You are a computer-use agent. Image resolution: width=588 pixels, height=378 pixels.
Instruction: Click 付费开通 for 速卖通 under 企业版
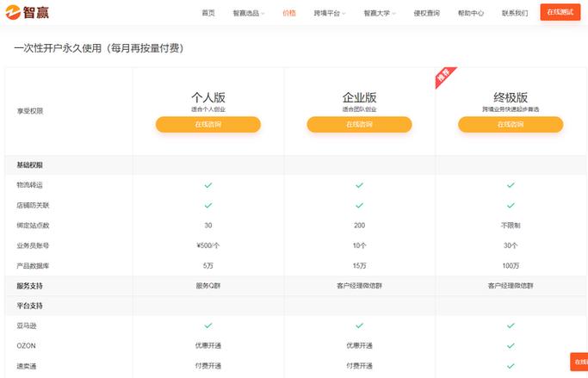(359, 366)
